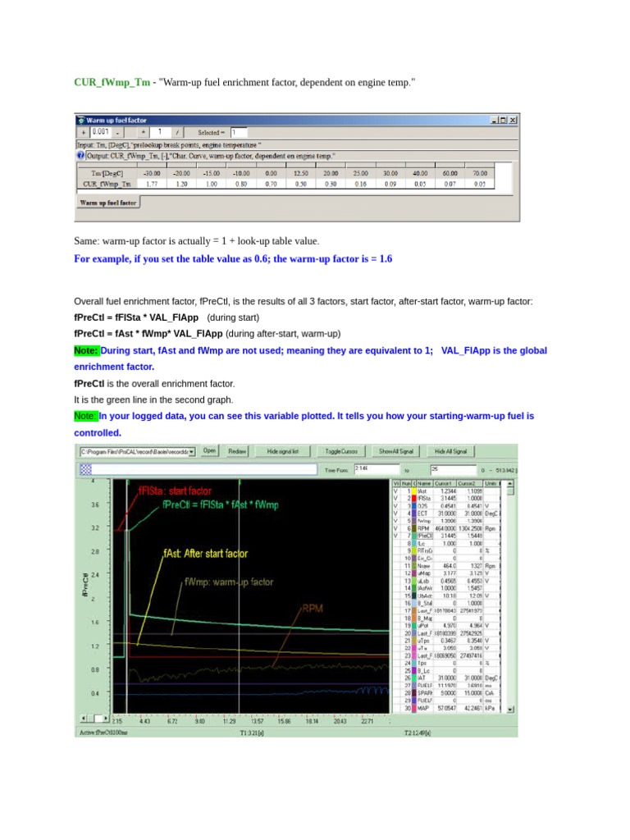Viewport: 630px width, 840px height.
Task: Select the UbAdc signal row
Action: [x=446, y=596]
